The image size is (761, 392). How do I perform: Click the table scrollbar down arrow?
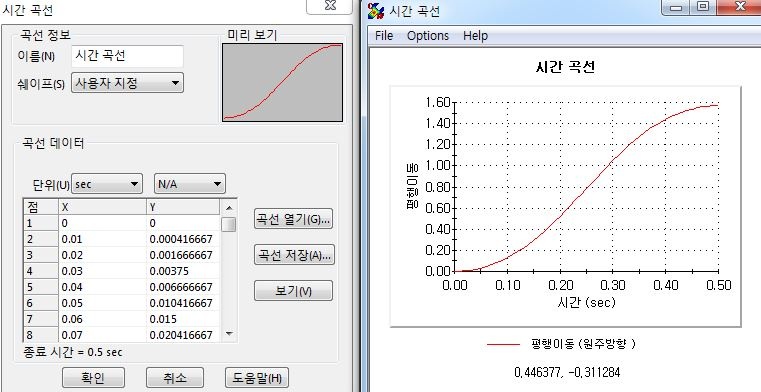coord(229,334)
